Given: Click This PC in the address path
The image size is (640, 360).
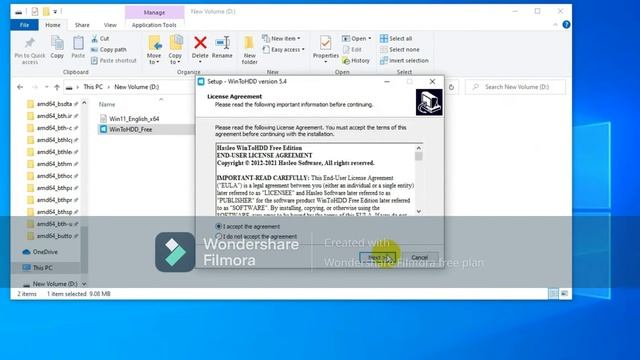Looking at the screenshot, I should (x=93, y=87).
